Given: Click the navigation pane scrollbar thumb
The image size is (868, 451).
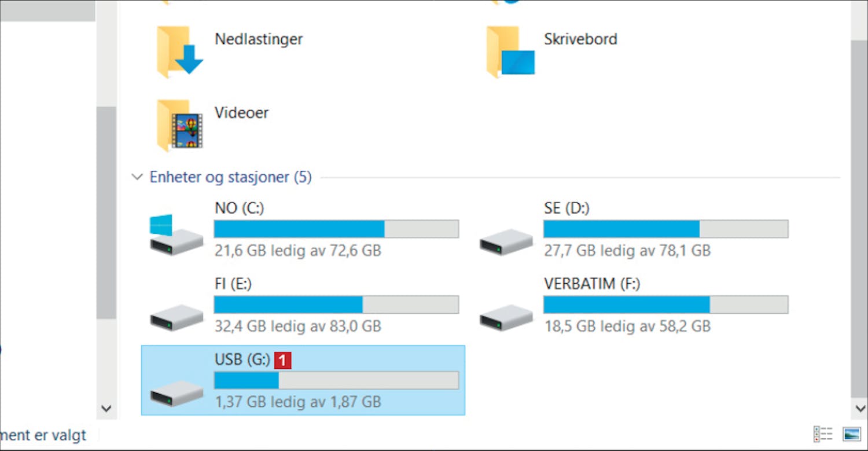Looking at the screenshot, I should point(106,212).
